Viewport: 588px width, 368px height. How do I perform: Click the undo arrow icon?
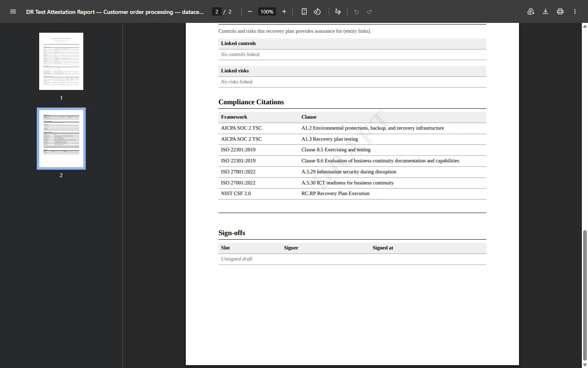click(x=356, y=11)
